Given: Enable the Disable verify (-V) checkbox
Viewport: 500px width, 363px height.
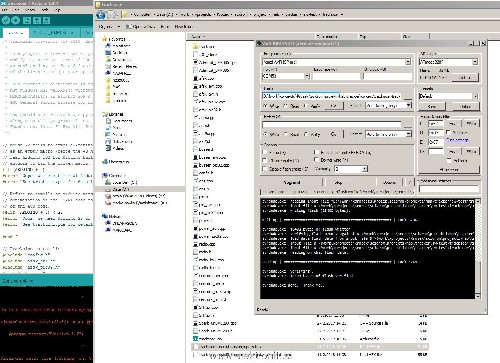Looking at the screenshot, I should 265,160.
